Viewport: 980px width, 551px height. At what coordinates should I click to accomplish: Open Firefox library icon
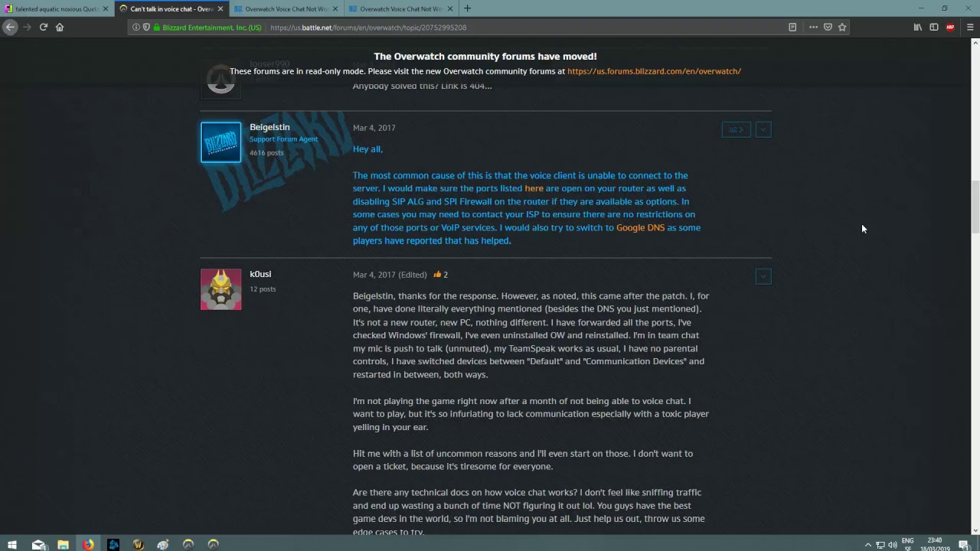click(918, 27)
